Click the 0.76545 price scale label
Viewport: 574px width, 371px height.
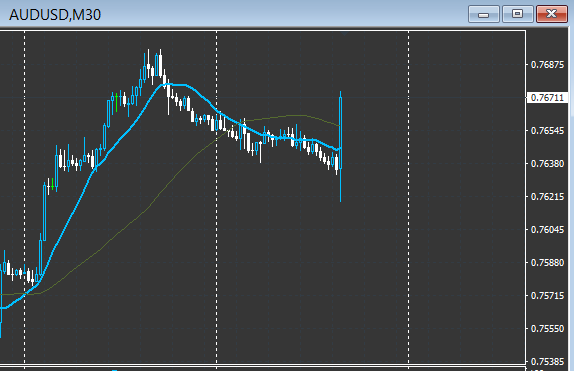[x=547, y=131]
